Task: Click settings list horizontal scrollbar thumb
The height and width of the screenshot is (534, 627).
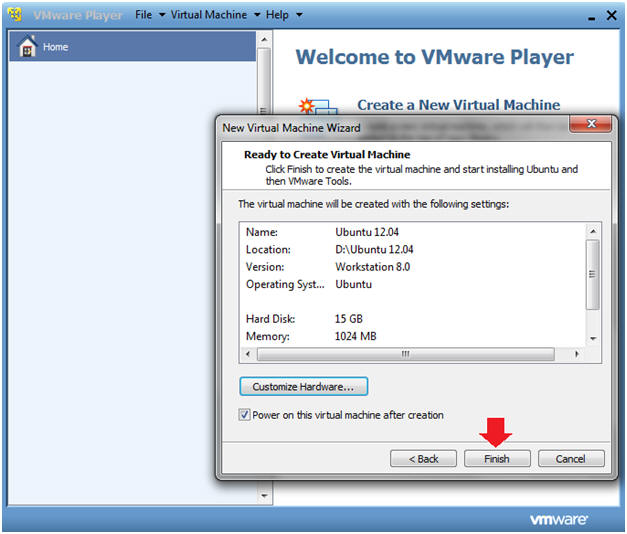Action: click(x=405, y=354)
